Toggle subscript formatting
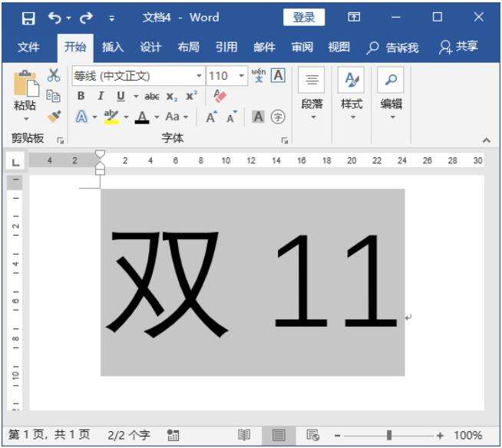Image resolution: width=502 pixels, height=448 pixels. click(172, 97)
